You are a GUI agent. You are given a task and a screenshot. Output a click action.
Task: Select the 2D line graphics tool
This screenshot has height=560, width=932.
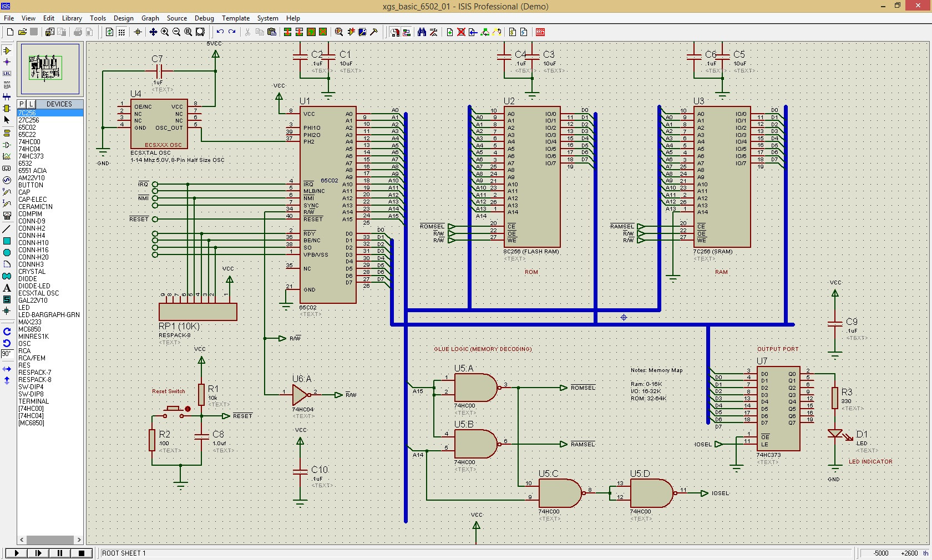pos(7,229)
